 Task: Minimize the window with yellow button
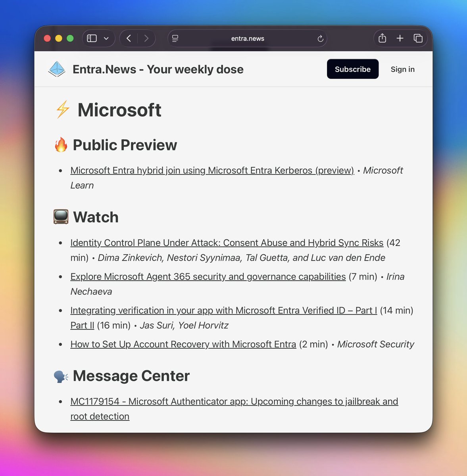[x=59, y=38]
